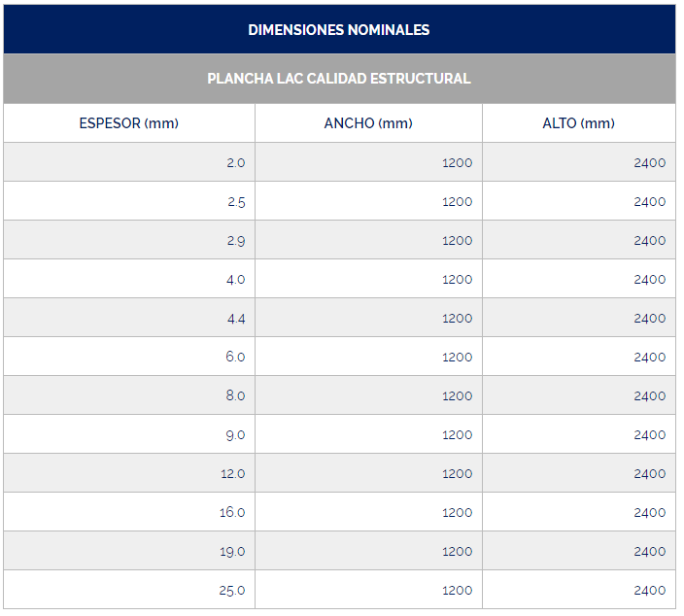The width and height of the screenshot is (684, 616).
Task: Select the PLANCHA LAC CALIDAD ESTRUCTURAL subheader
Action: pyautogui.click(x=339, y=79)
